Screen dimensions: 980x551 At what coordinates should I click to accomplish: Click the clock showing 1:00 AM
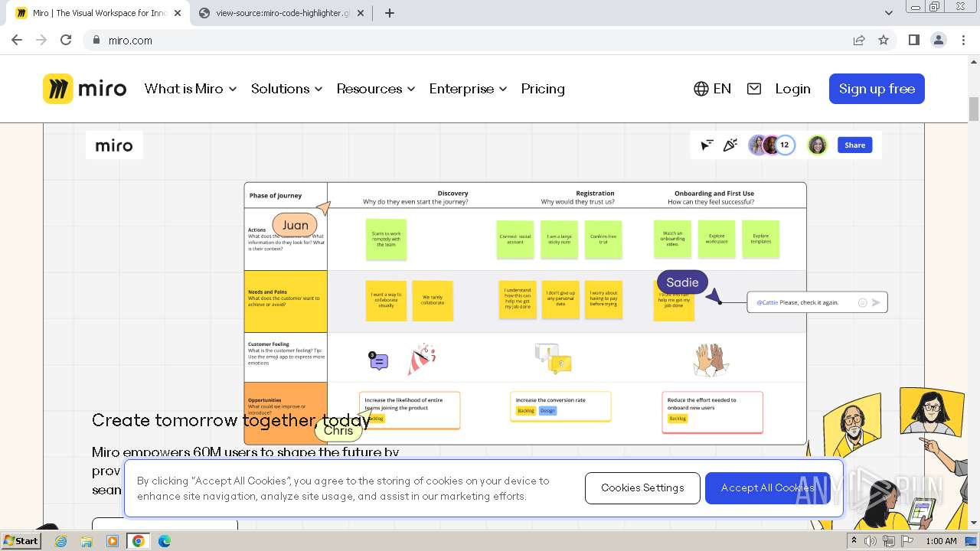tap(941, 541)
